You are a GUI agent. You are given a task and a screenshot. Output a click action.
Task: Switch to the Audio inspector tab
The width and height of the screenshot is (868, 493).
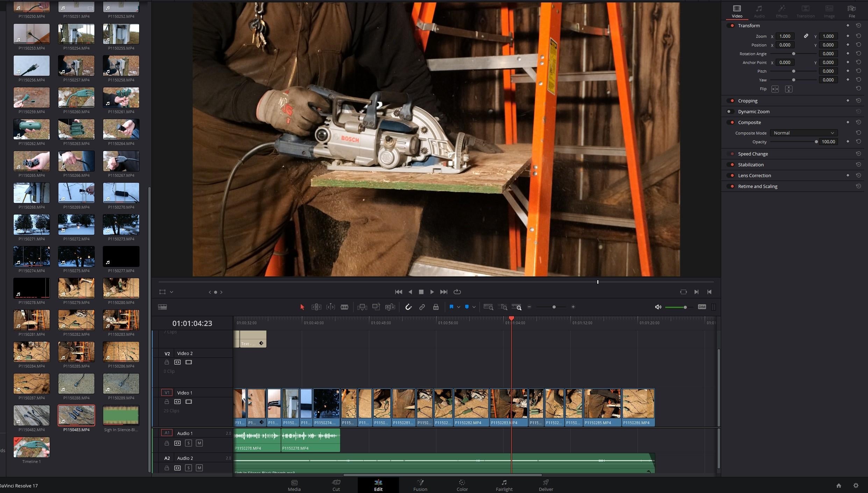click(759, 11)
